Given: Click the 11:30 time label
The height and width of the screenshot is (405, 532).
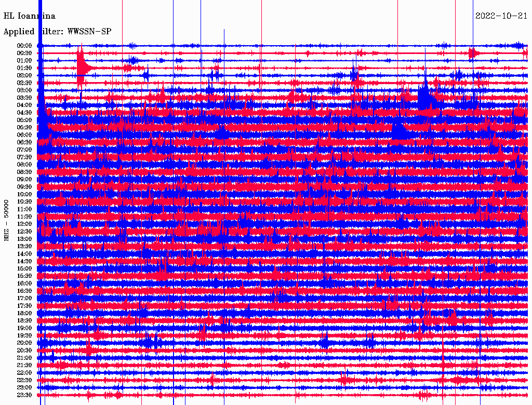Looking at the screenshot, I should tap(24, 217).
